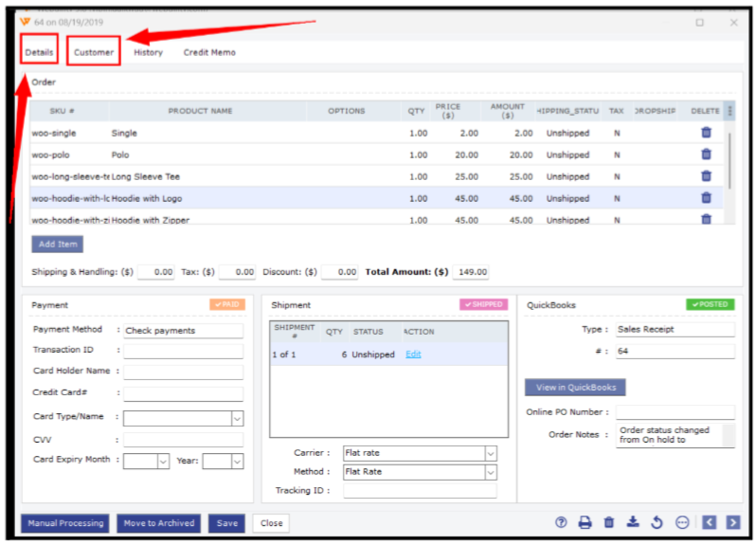
Task: Click the Add Item button
Action: [x=58, y=245]
